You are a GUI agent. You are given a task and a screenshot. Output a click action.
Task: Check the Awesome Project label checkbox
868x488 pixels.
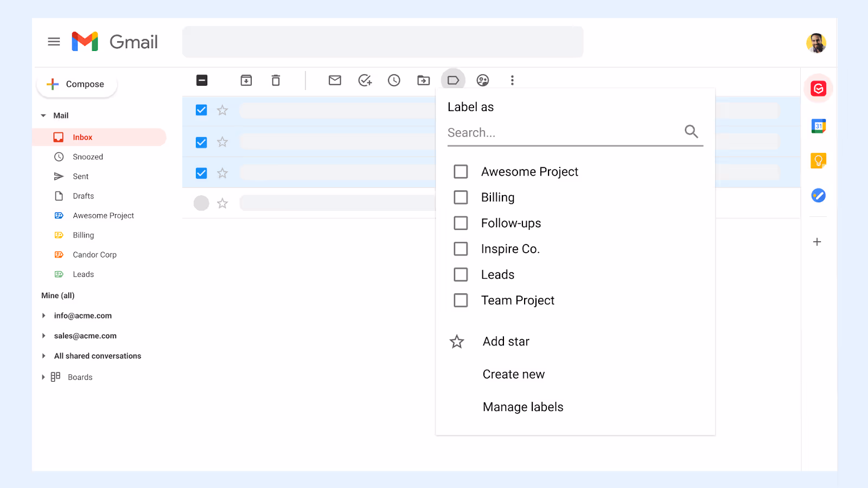coord(461,171)
